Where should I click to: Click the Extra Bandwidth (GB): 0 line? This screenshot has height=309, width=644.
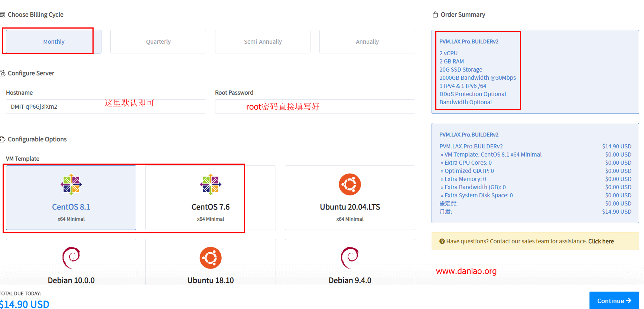pyautogui.click(x=535, y=187)
